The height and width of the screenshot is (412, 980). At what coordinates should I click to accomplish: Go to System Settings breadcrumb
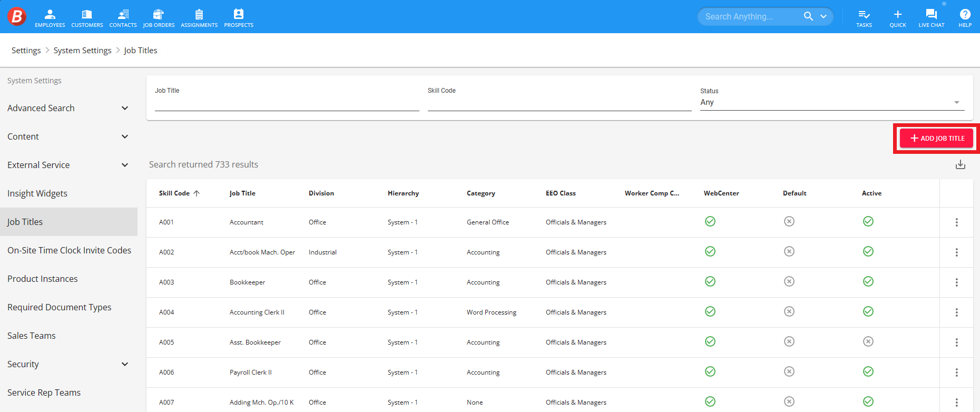83,51
